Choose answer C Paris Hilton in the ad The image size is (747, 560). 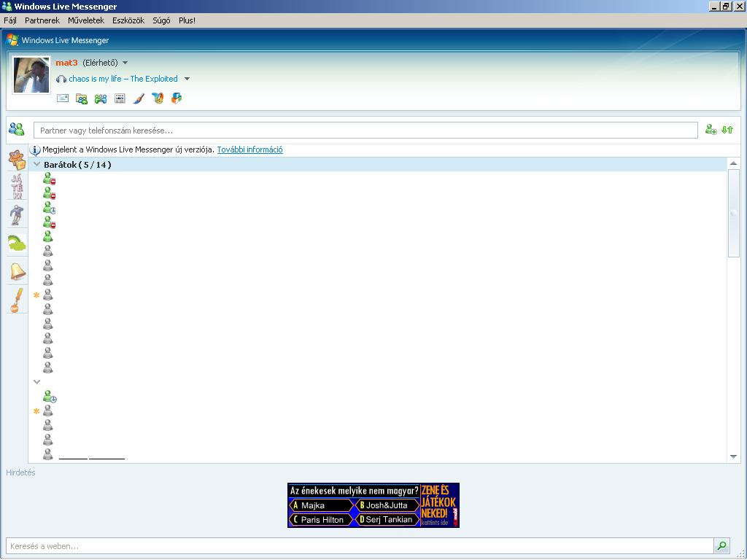[x=321, y=519]
